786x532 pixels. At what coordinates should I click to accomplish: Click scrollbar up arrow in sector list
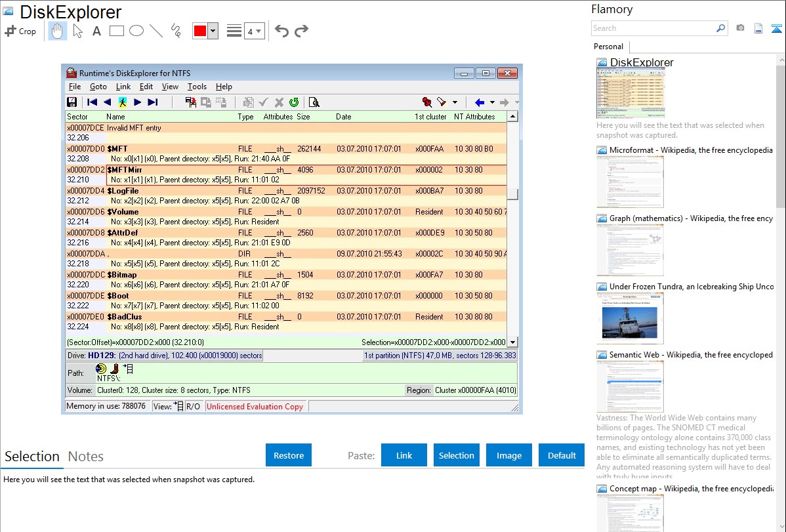coord(512,116)
